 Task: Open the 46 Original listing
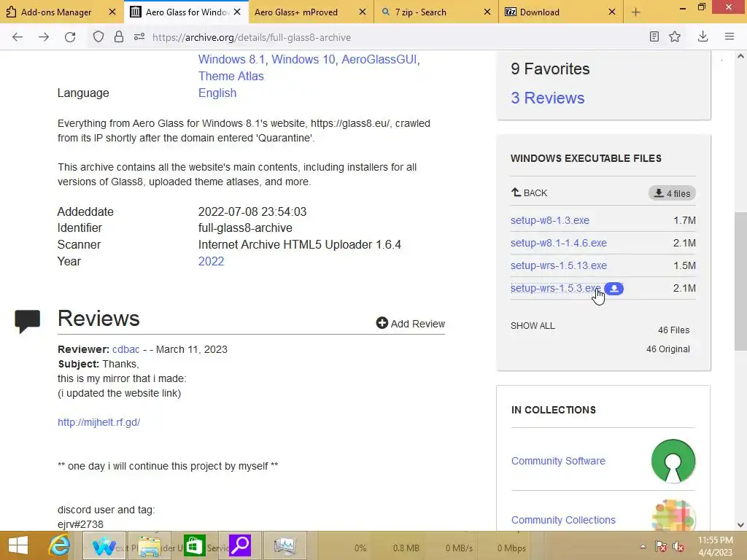click(x=668, y=349)
